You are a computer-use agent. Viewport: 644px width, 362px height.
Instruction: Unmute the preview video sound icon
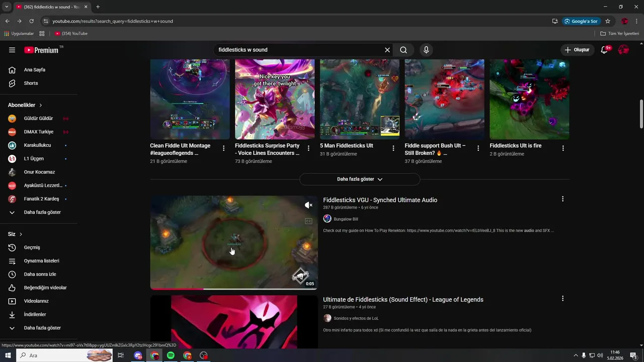(308, 205)
